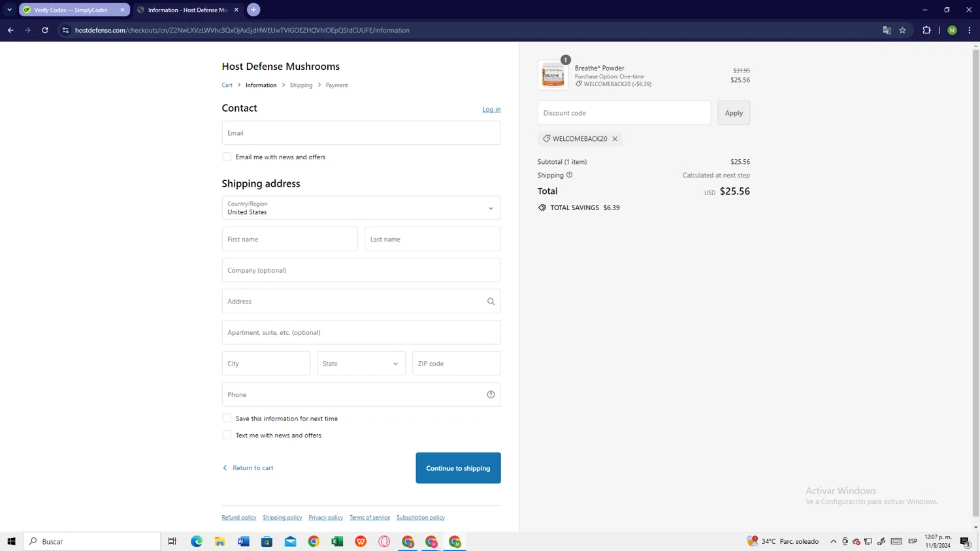Open a new browser tab
980x551 pixels.
click(x=253, y=10)
